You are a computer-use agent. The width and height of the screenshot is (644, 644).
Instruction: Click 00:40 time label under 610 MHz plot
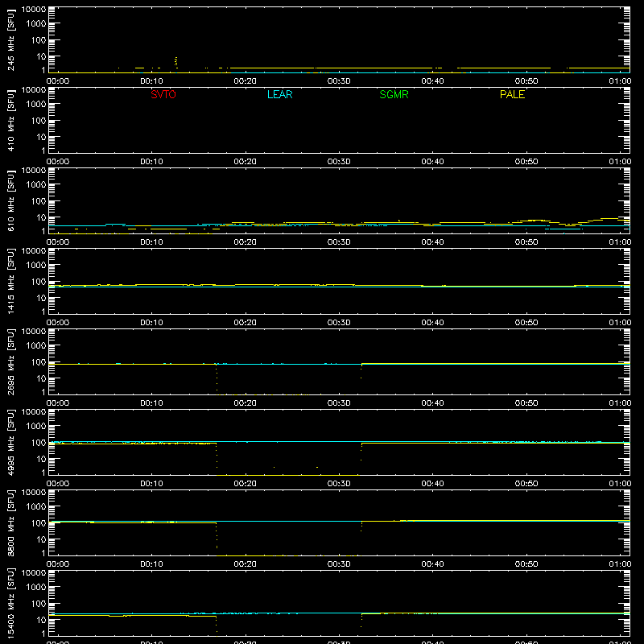432,242
